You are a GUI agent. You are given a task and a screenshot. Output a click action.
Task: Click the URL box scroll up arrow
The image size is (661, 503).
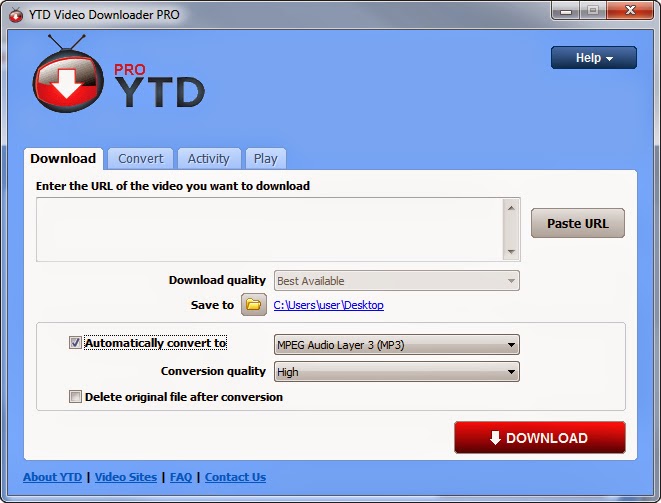click(511, 208)
